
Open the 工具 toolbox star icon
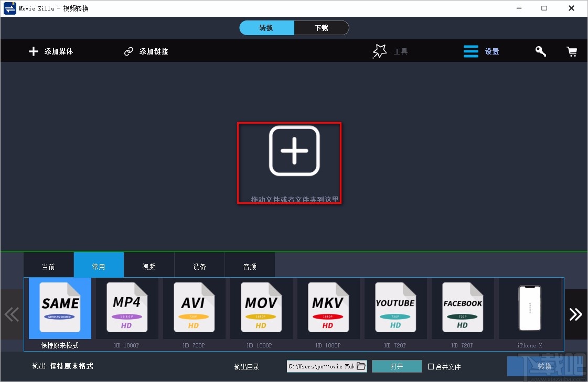379,51
